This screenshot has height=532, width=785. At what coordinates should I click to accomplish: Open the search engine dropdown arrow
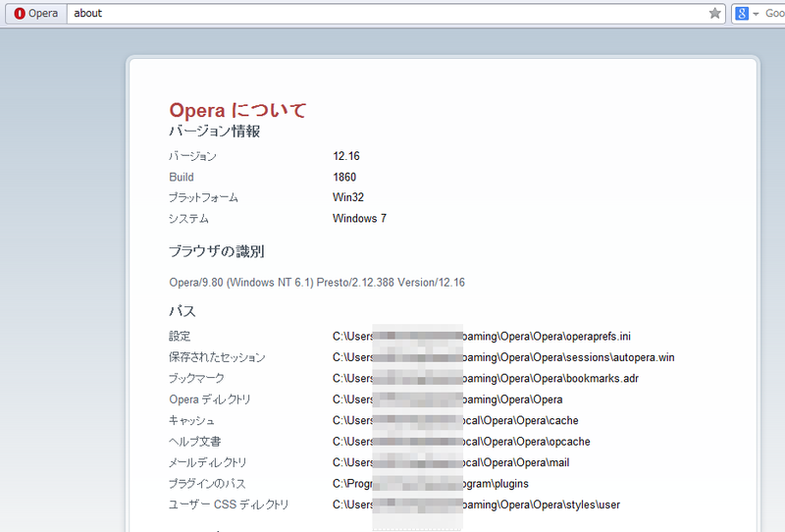[756, 14]
